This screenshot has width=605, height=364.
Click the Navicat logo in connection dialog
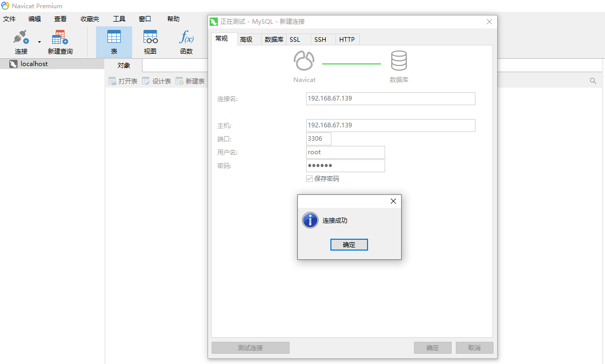(x=304, y=61)
